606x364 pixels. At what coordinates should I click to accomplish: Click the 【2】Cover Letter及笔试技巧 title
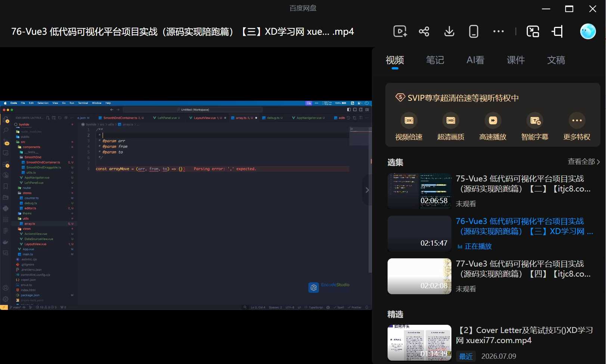pos(525,335)
